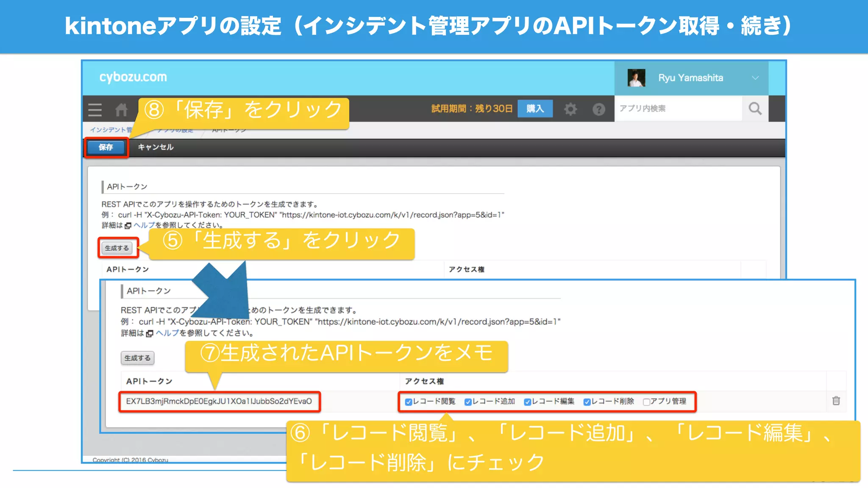Viewport: 868px width, 488px height.
Task: Click into the アプリ内検索 search field
Action: [679, 109]
